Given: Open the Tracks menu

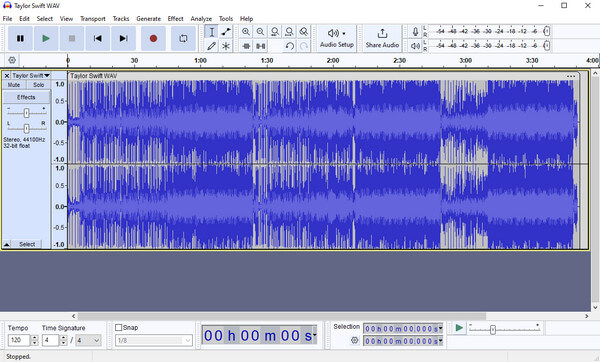Looking at the screenshot, I should tap(121, 18).
